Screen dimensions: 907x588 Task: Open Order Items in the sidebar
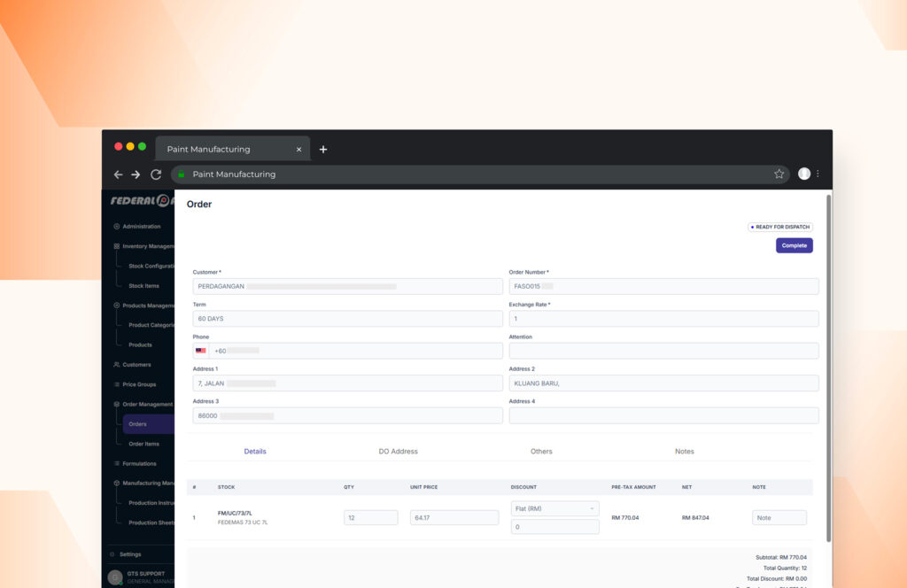click(144, 444)
